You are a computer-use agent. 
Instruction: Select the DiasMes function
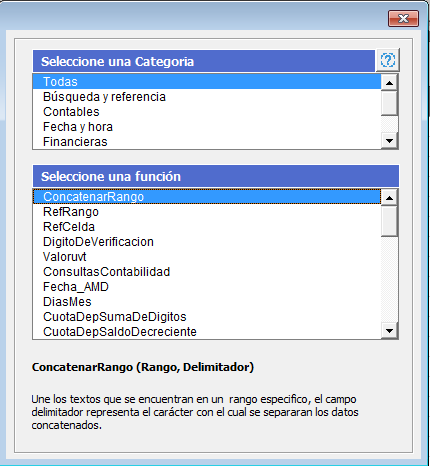click(x=207, y=302)
